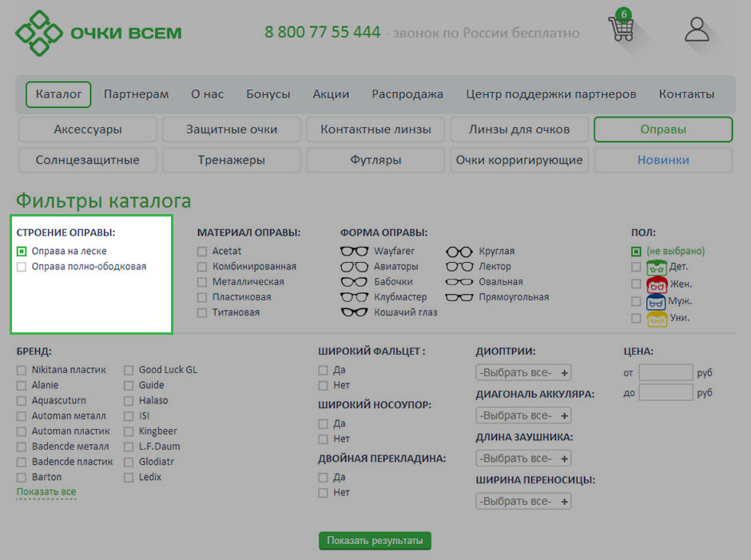The height and width of the screenshot is (560, 751).
Task: Click the user account profile icon
Action: [697, 30]
